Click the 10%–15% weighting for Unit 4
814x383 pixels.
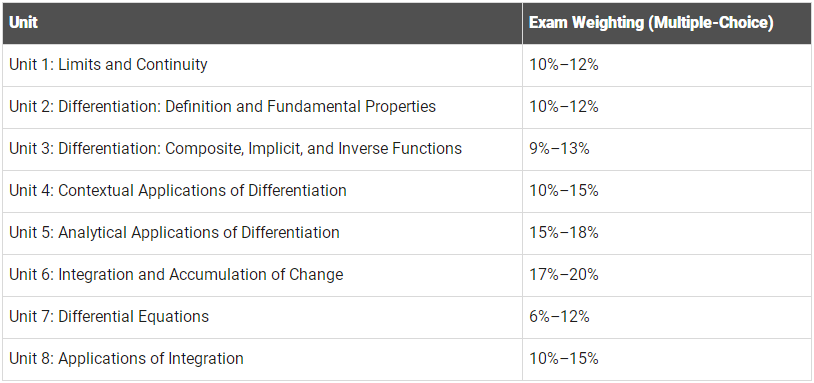point(564,190)
